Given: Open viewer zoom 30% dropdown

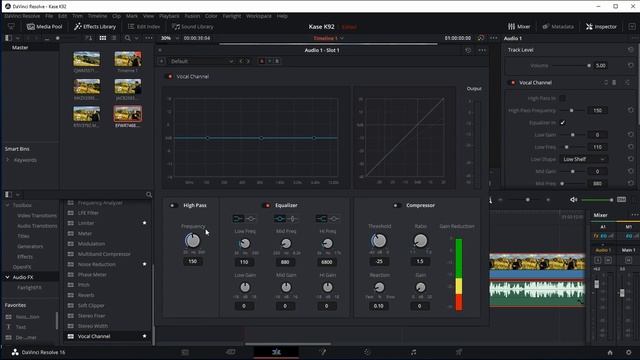Looking at the screenshot, I should point(169,38).
